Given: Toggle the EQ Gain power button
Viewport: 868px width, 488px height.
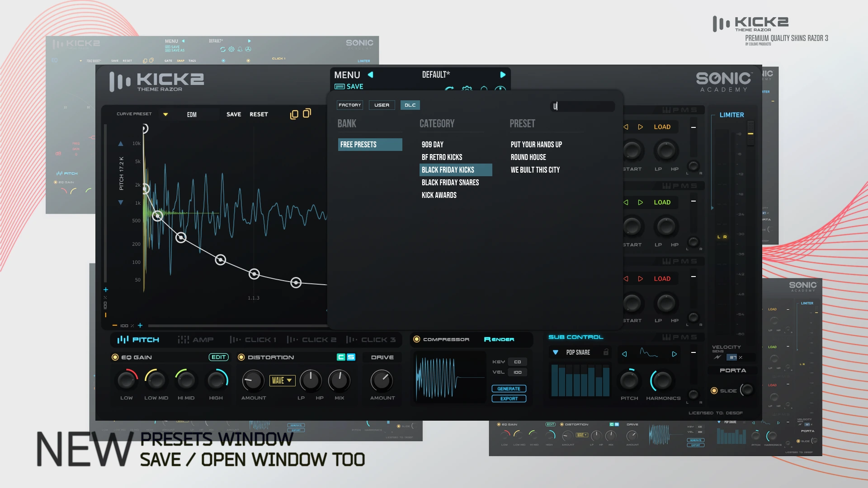Looking at the screenshot, I should pos(115,357).
